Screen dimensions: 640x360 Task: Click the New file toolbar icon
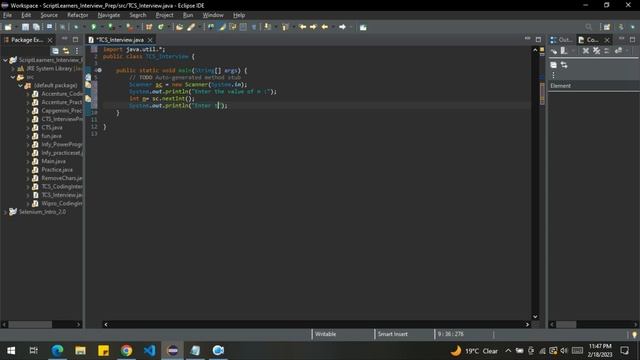click(8, 27)
